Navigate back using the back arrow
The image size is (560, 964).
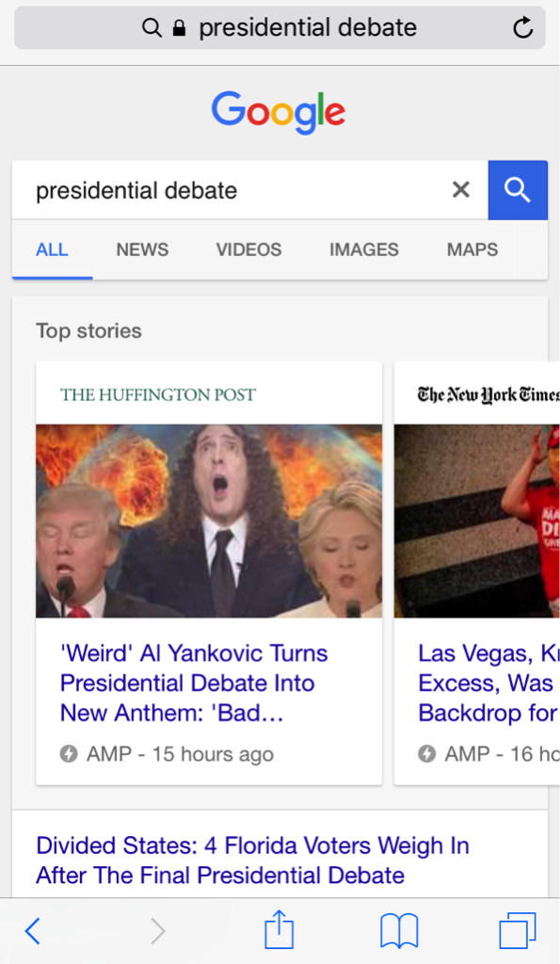click(32, 930)
